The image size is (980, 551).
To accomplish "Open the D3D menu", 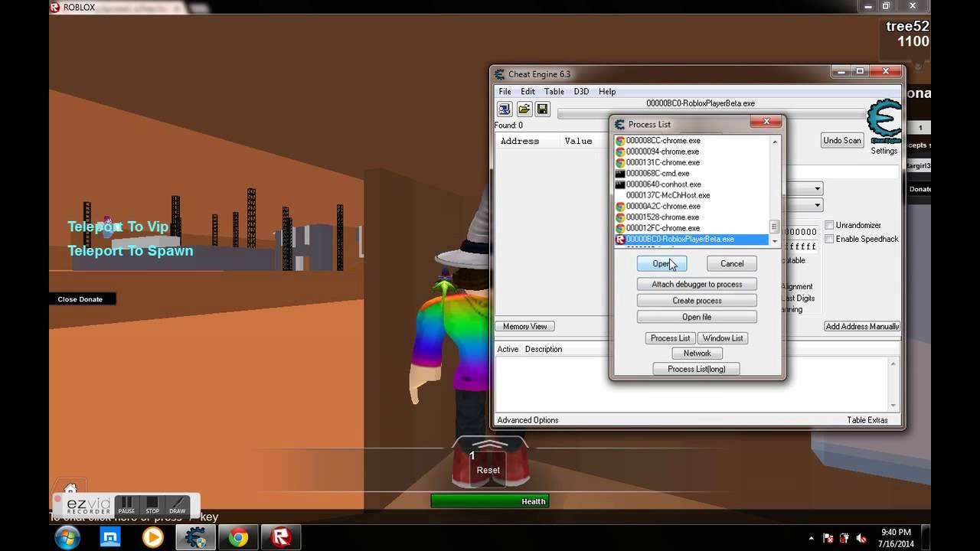I will (582, 91).
